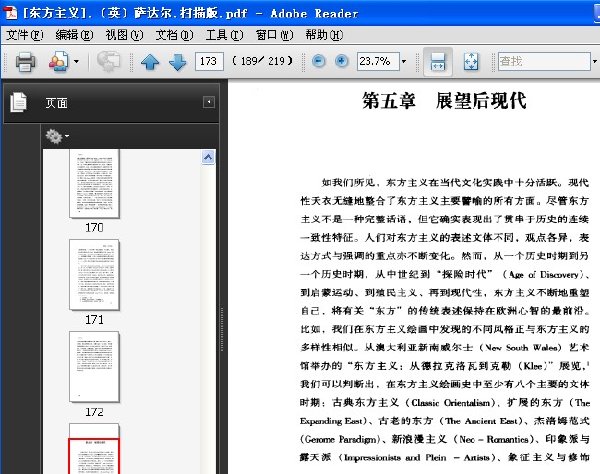Viewport: 600px width, 474px height.
Task: Zoom in with the plus button
Action: 341,61
